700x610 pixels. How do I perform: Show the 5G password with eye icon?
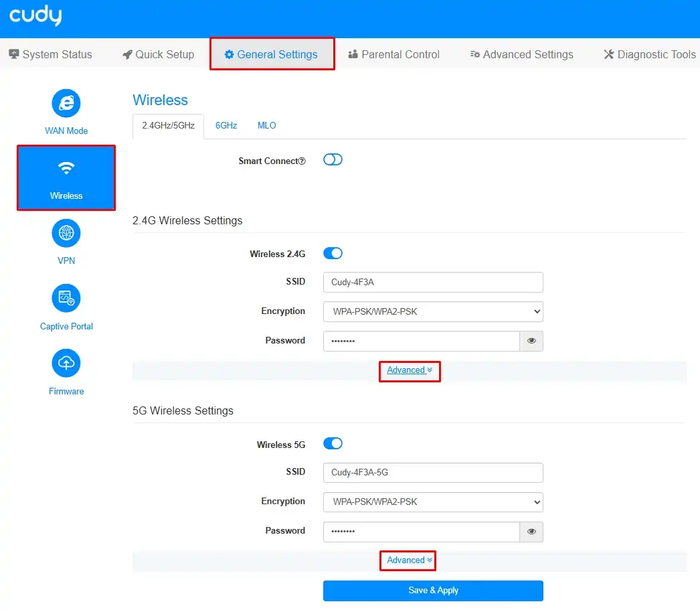pyautogui.click(x=531, y=531)
